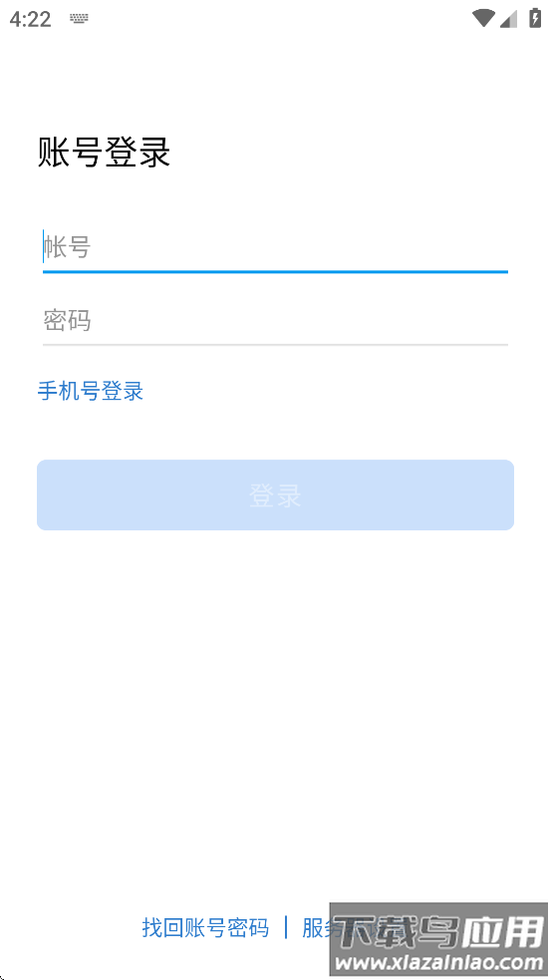Tap the keyboard indicator in status bar
The width and height of the screenshot is (551, 980).
(79, 19)
